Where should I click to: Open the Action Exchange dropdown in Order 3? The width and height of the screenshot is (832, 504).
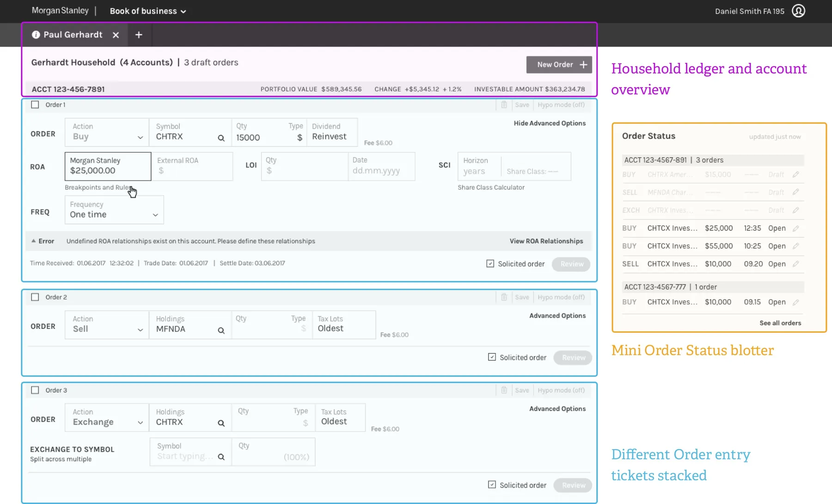[x=107, y=418]
